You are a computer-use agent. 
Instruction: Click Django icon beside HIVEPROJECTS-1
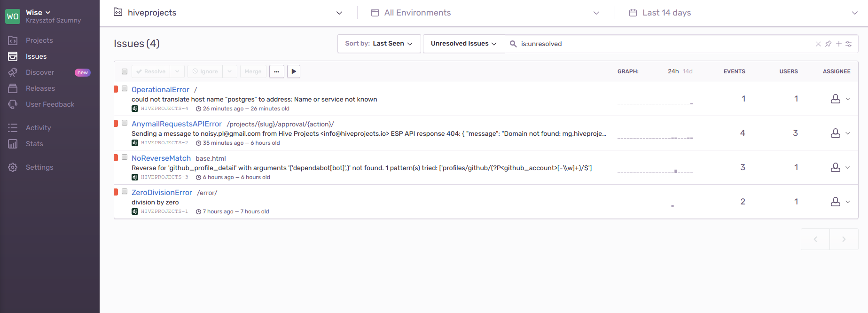coord(135,211)
